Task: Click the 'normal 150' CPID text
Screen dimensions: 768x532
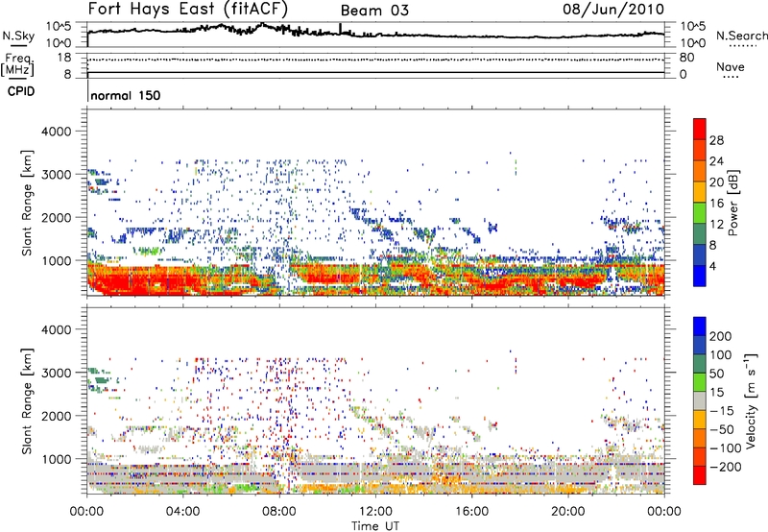Action: [126, 95]
